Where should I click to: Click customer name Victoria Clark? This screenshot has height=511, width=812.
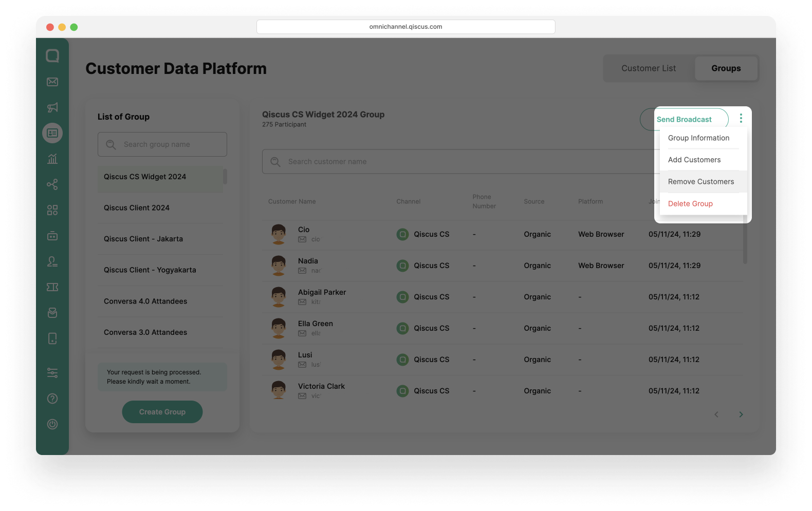click(321, 386)
